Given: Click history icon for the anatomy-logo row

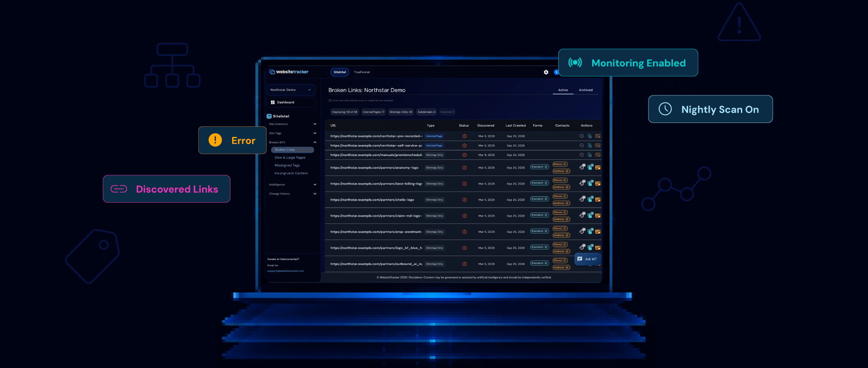Looking at the screenshot, I should (x=582, y=167).
